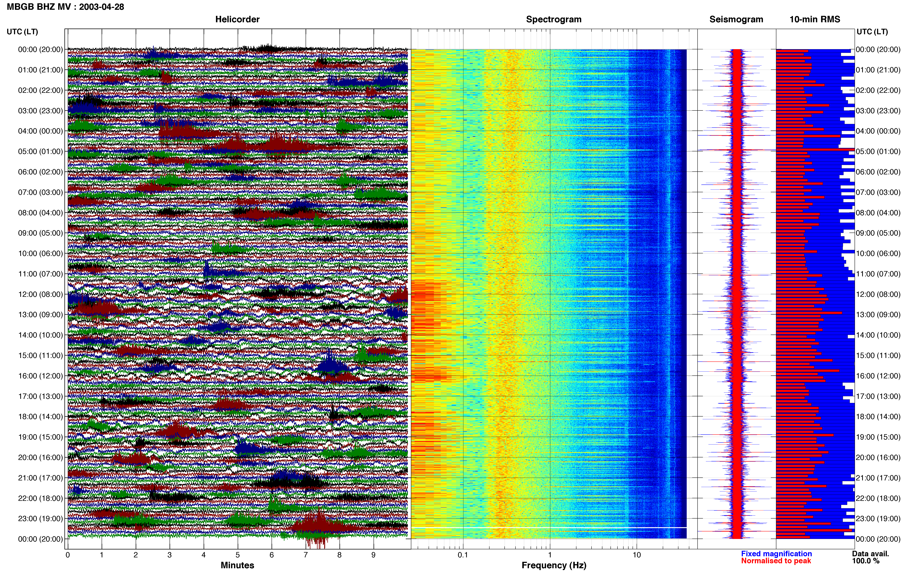This screenshot has width=924, height=578.
Task: Click the 'Spectrogram' panel heading
Action: (x=554, y=20)
